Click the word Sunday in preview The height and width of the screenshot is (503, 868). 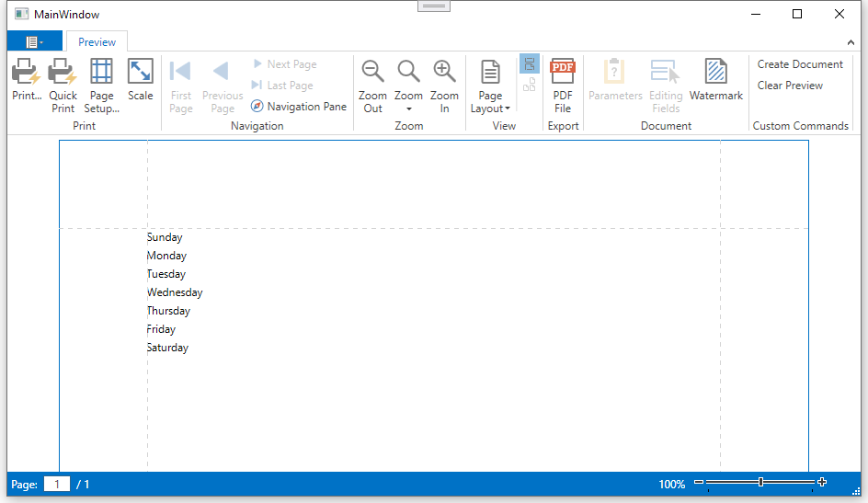(x=165, y=237)
